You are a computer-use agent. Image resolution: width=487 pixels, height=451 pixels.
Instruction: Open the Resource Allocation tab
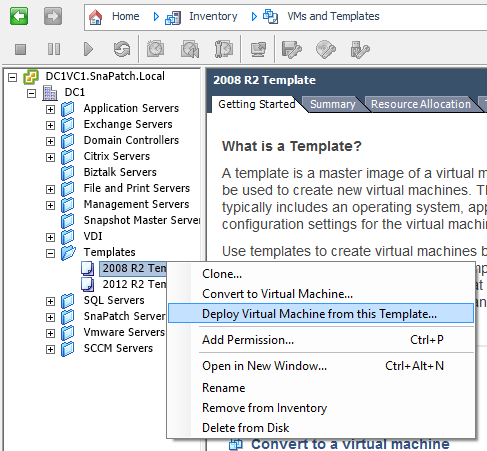(x=421, y=104)
